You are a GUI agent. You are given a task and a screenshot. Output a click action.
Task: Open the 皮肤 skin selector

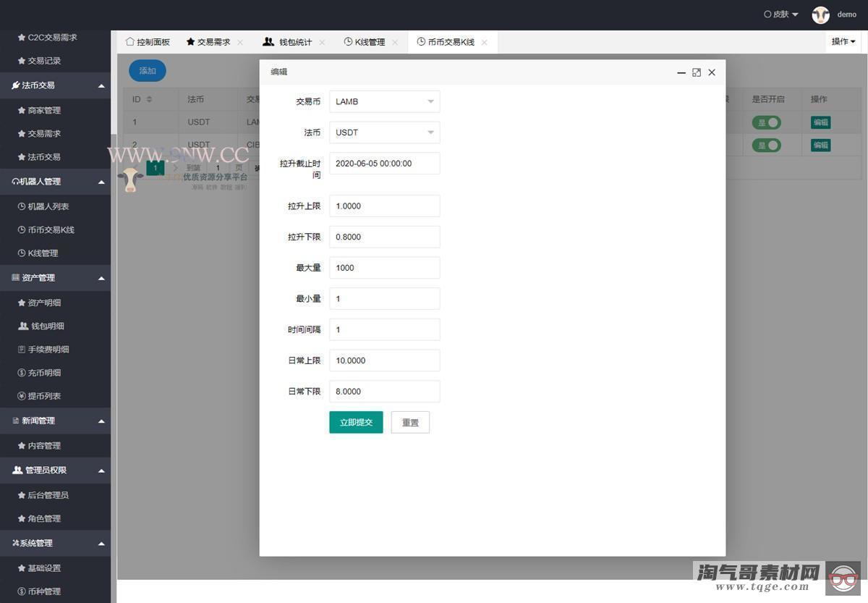(x=781, y=14)
